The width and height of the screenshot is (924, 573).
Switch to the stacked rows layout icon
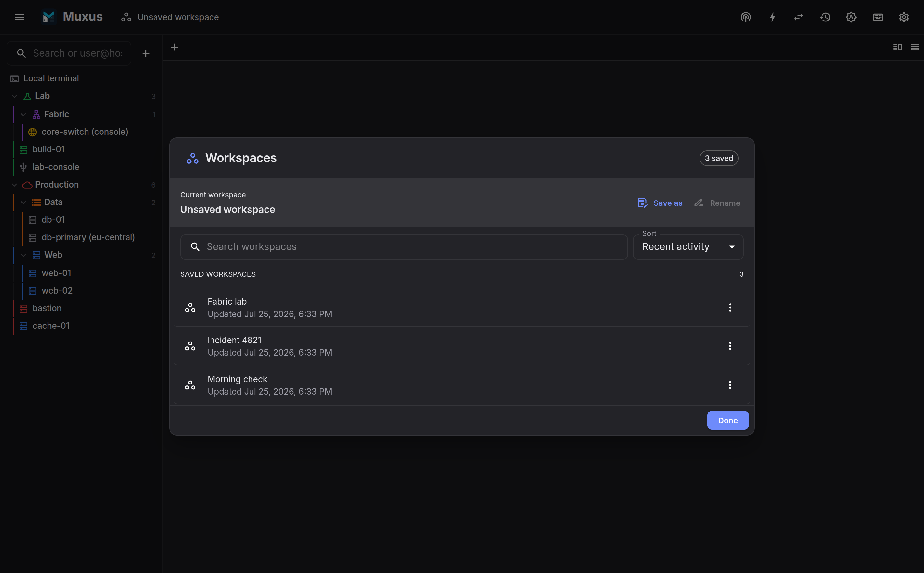tap(915, 47)
